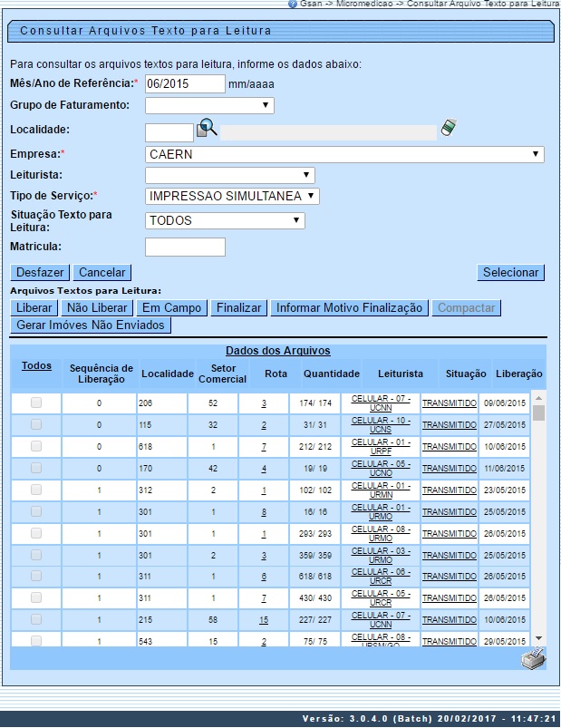
Task: Click the Matrícula input field
Action: [185, 247]
